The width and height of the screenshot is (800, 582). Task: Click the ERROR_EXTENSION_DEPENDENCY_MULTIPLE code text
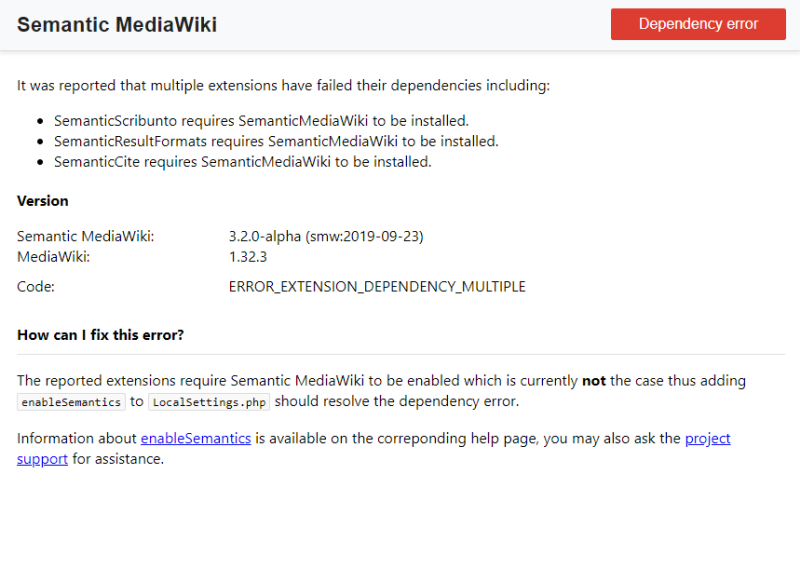[x=377, y=287]
